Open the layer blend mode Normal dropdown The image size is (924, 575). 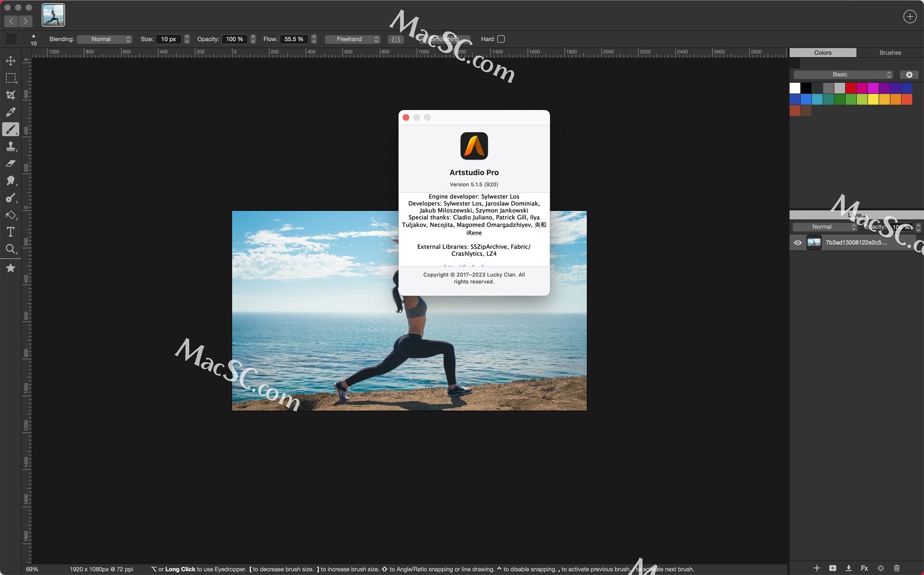(x=825, y=227)
